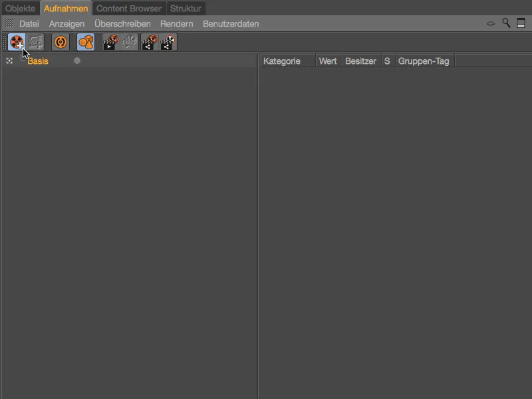Image resolution: width=532 pixels, height=399 pixels.
Task: Click the Gruppen-Tag column header
Action: [x=424, y=61]
